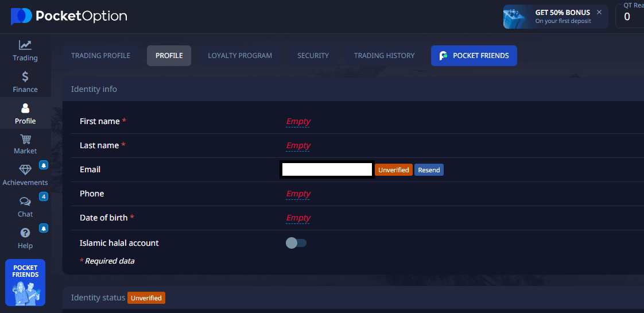This screenshot has width=644, height=313.
Task: Open the Trading chart icon in sidebar
Action: (25, 45)
